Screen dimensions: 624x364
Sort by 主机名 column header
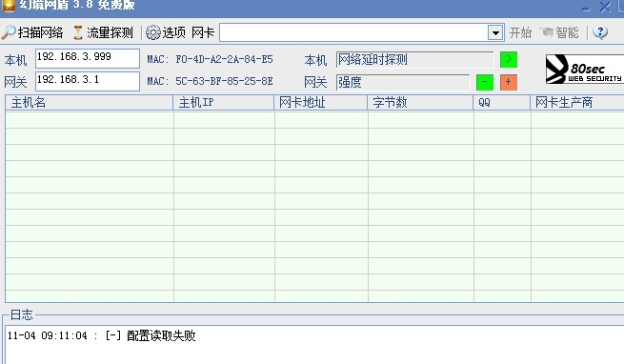click(90, 103)
